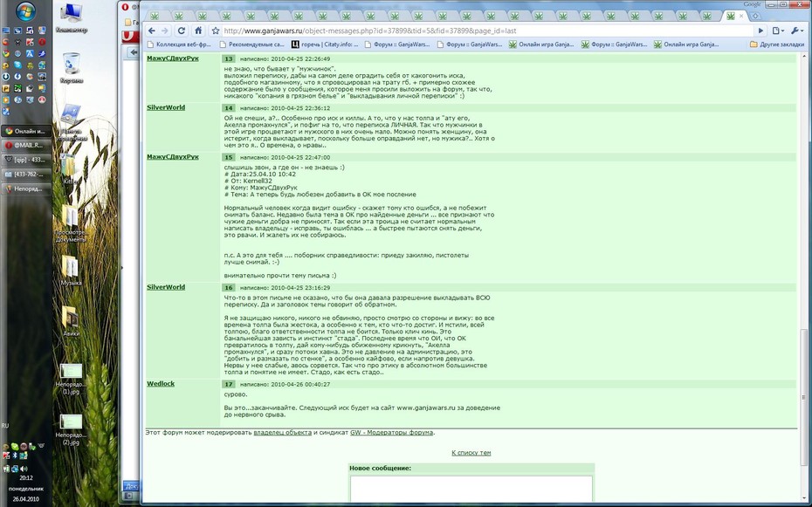Image resolution: width=812 pixels, height=507 pixels.
Task: Click the 20:12 taskbar clock
Action: (x=26, y=478)
